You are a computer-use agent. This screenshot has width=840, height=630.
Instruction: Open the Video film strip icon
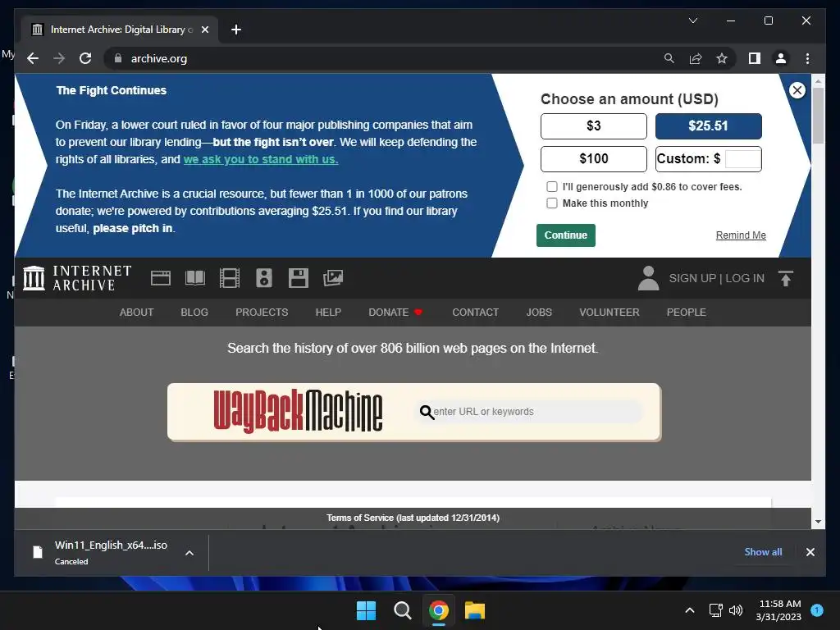[230, 278]
